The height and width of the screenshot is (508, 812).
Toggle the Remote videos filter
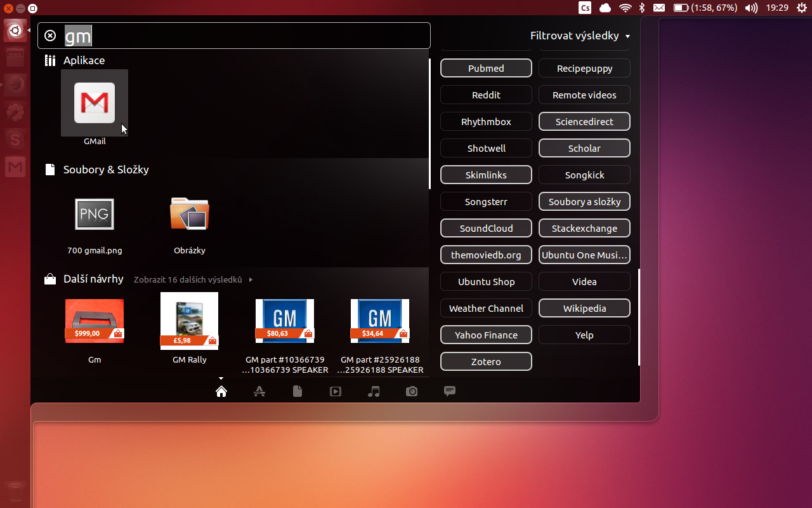point(584,95)
